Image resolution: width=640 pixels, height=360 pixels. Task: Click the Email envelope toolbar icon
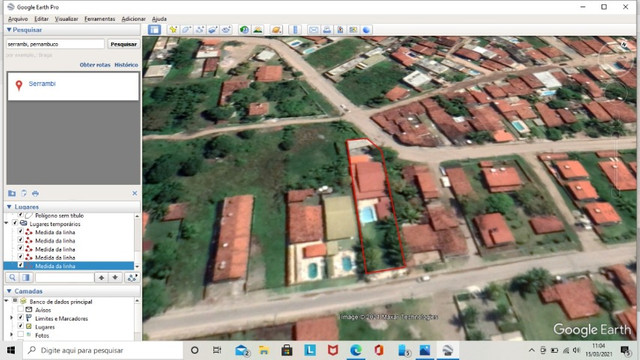[313, 30]
